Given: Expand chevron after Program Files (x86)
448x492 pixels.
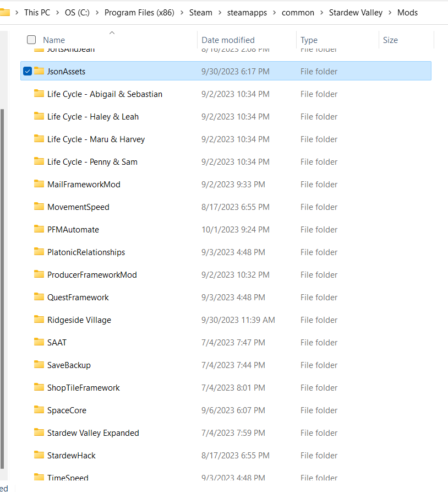Looking at the screenshot, I should click(x=182, y=13).
